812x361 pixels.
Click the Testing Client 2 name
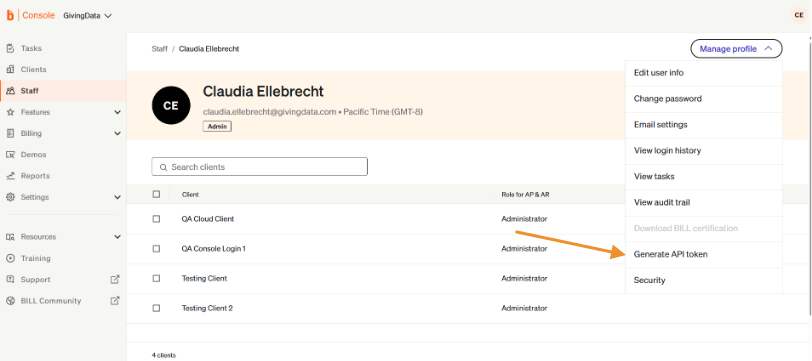click(207, 308)
